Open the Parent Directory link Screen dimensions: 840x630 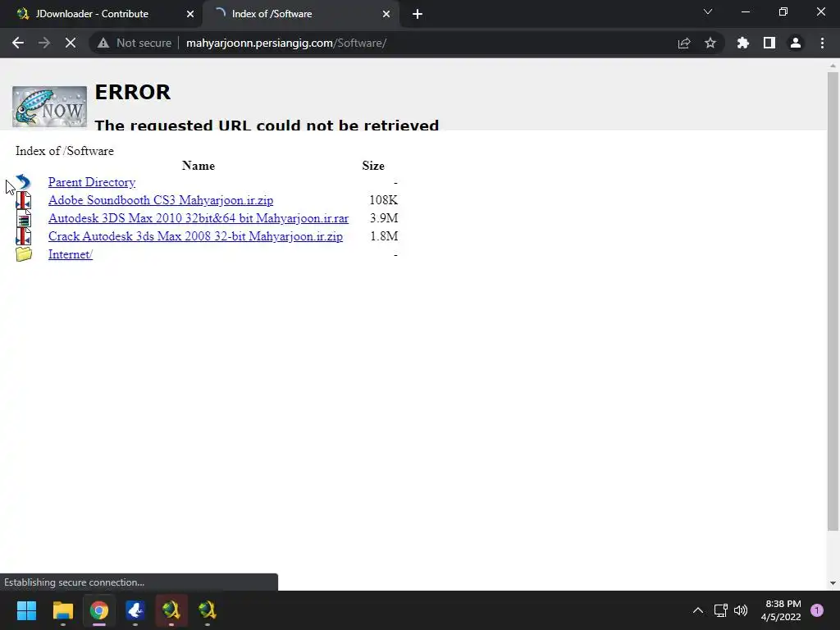click(x=92, y=182)
